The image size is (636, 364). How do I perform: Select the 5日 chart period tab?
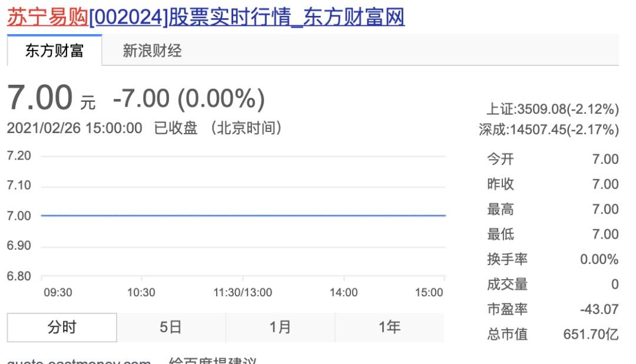point(171,327)
